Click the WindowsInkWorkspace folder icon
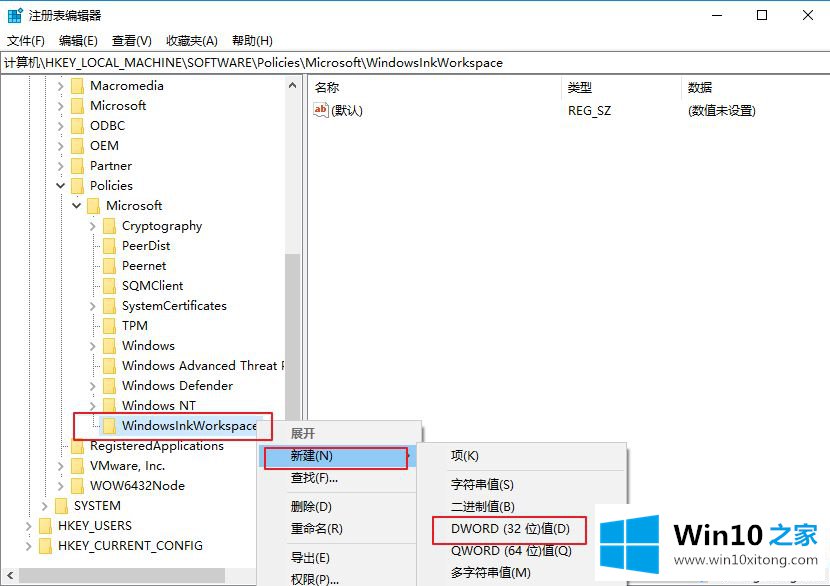 coord(109,426)
